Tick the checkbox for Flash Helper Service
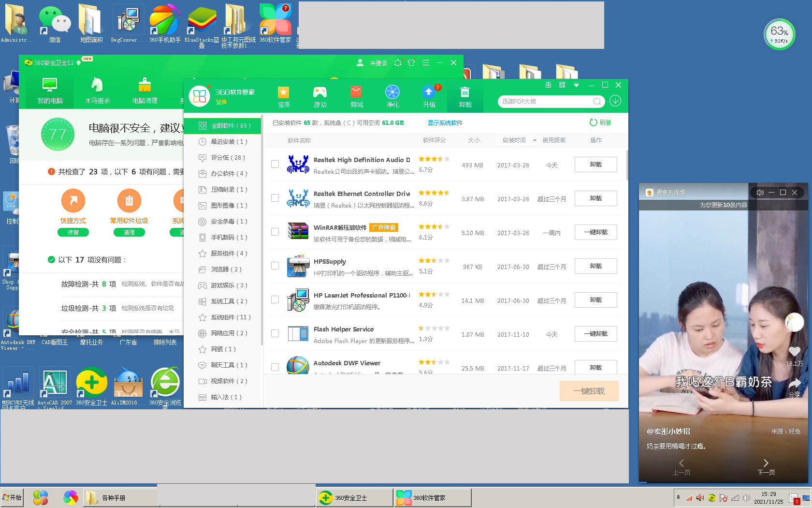 275,333
